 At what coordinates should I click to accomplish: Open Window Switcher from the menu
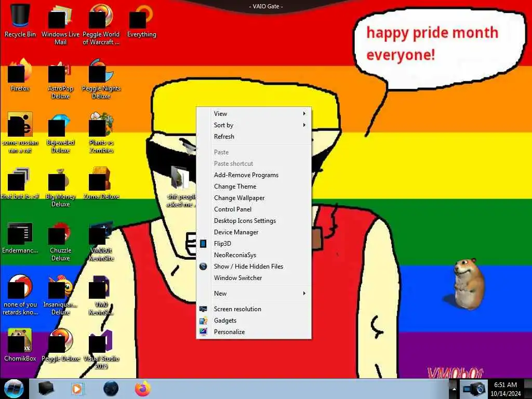[254, 278]
